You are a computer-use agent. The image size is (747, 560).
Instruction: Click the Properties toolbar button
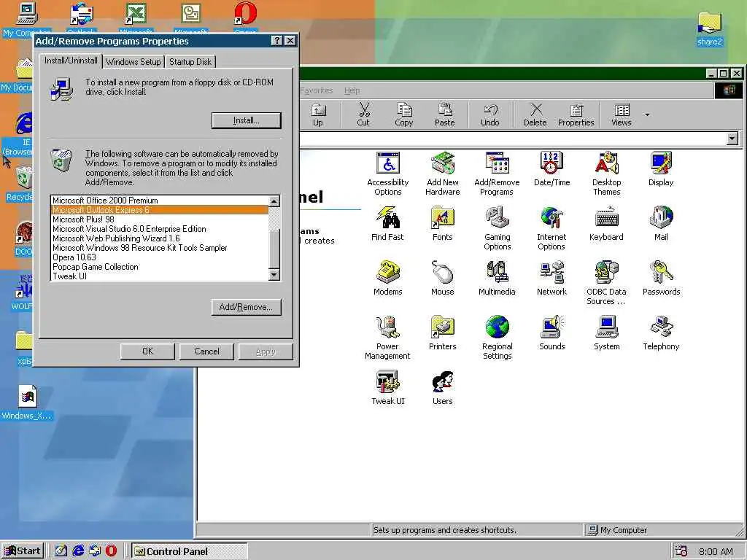(x=576, y=115)
